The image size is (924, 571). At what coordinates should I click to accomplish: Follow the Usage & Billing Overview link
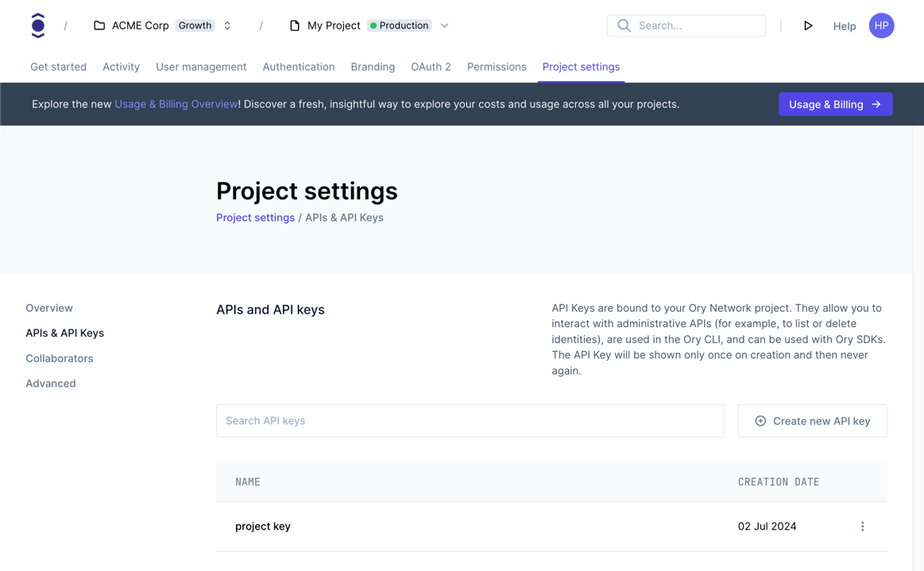[176, 104]
